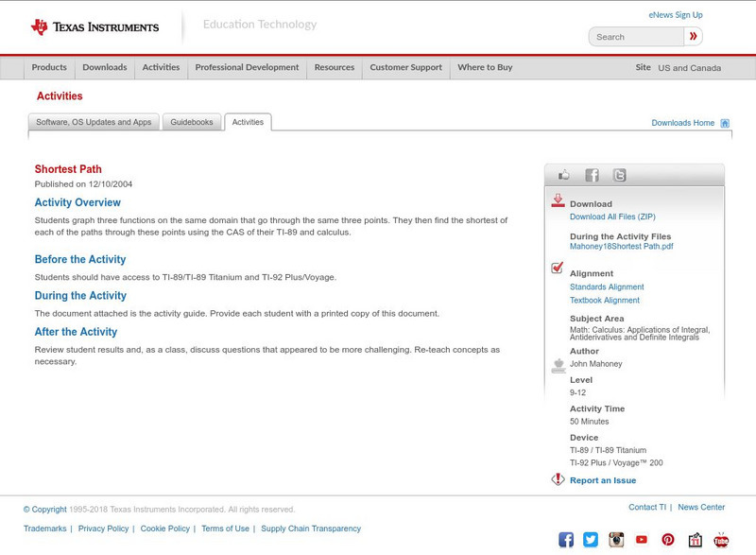The width and height of the screenshot is (756, 555).
Task: Open the Downloads menu
Action: pyautogui.click(x=105, y=67)
